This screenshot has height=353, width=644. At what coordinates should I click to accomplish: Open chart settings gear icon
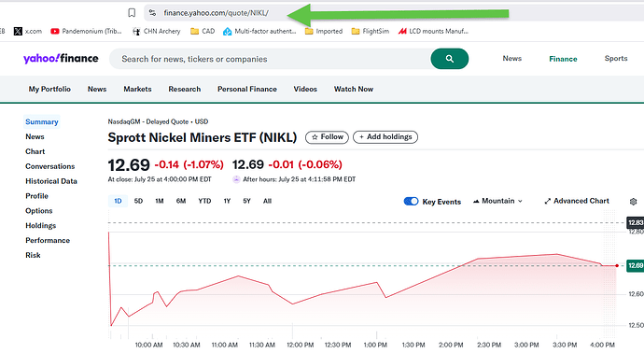633,202
